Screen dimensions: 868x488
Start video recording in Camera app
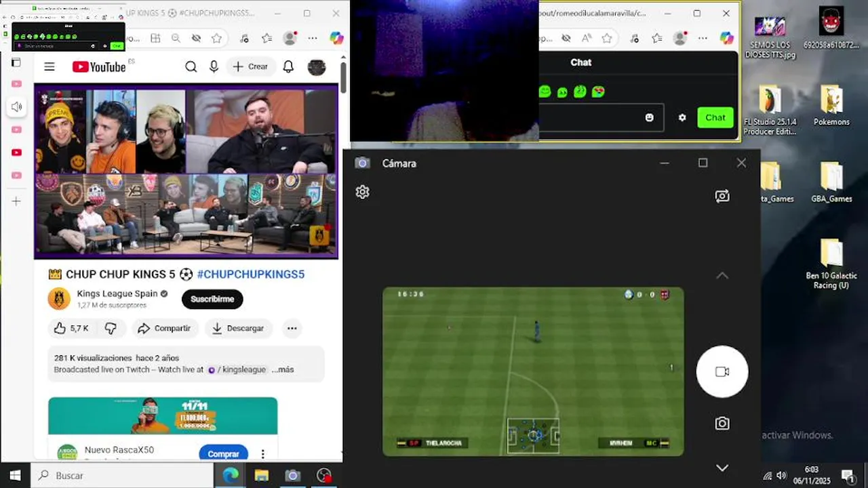pyautogui.click(x=722, y=371)
